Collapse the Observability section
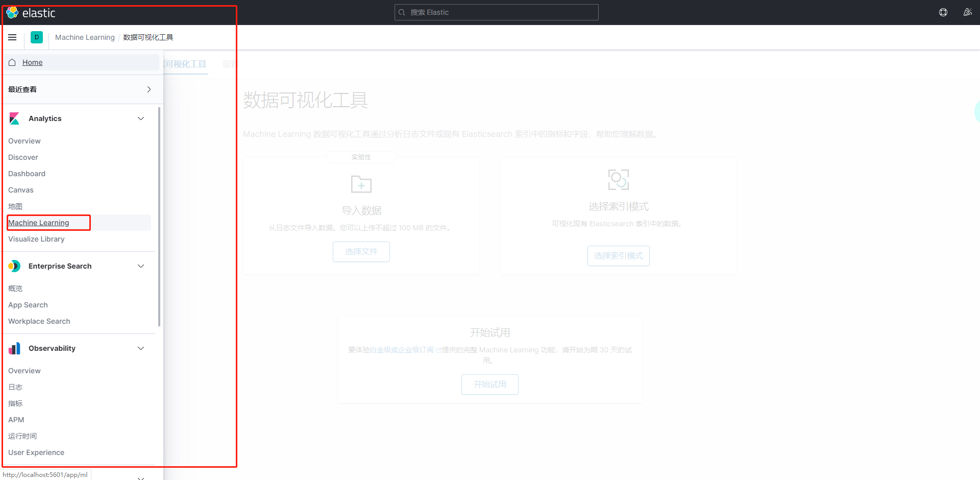This screenshot has width=980, height=480. click(141, 348)
